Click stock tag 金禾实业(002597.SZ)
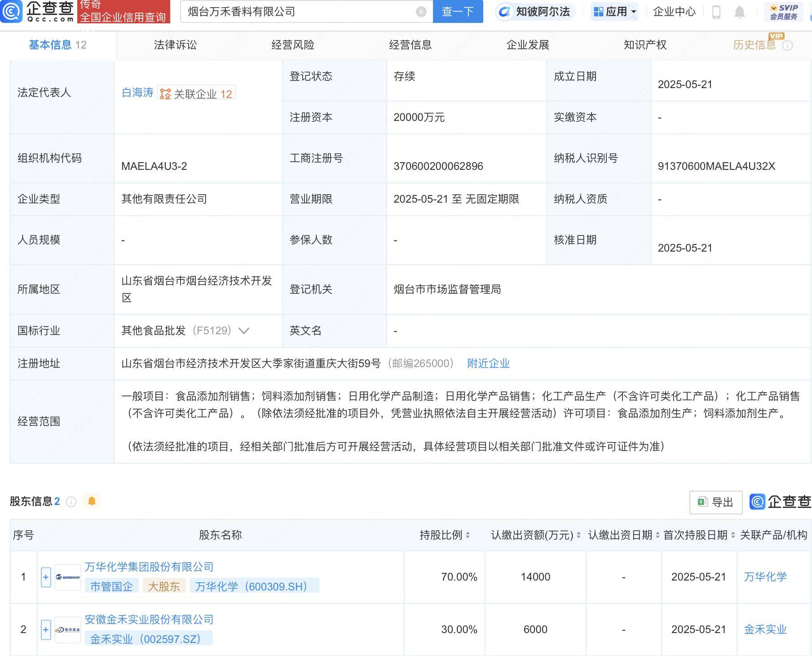 coord(149,638)
